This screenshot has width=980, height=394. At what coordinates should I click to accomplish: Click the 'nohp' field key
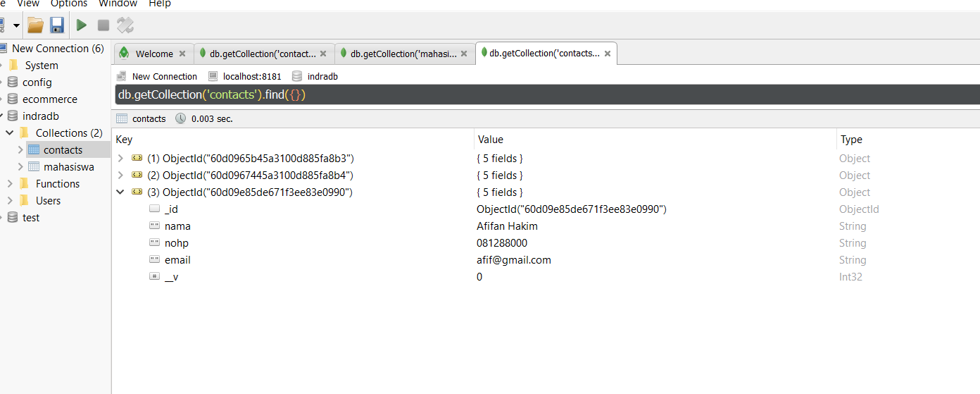[x=177, y=243]
